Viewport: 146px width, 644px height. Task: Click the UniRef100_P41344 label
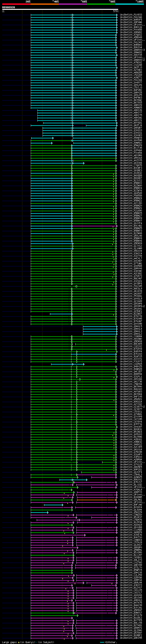pyautogui.click(x=131, y=80)
